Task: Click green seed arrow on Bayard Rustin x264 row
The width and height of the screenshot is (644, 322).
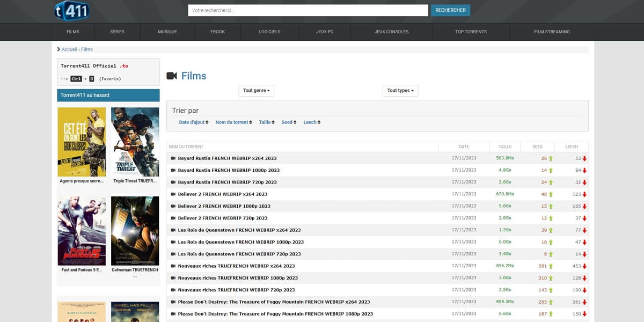Action: [x=551, y=158]
